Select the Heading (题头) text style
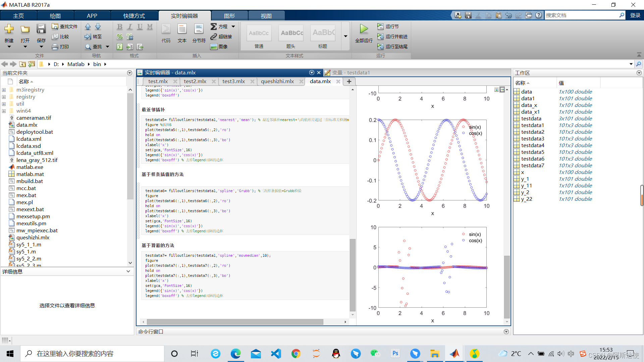The image size is (644, 362). 291,36
